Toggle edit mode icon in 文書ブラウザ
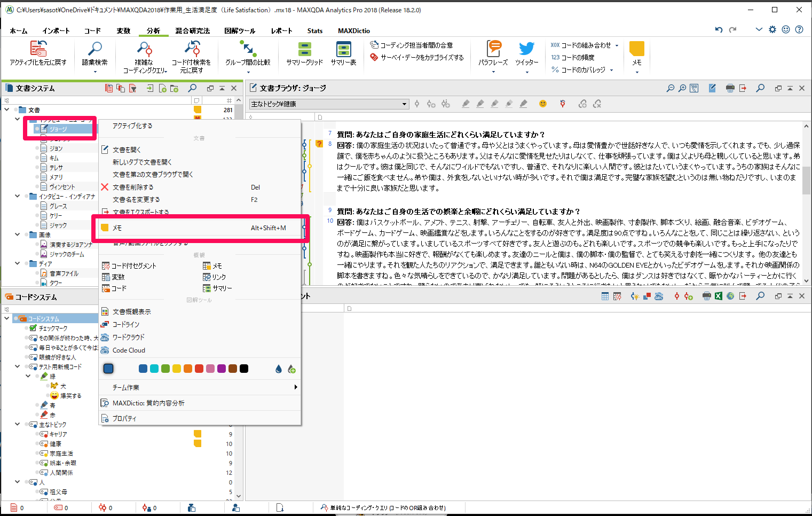The width and height of the screenshot is (812, 516). point(712,88)
